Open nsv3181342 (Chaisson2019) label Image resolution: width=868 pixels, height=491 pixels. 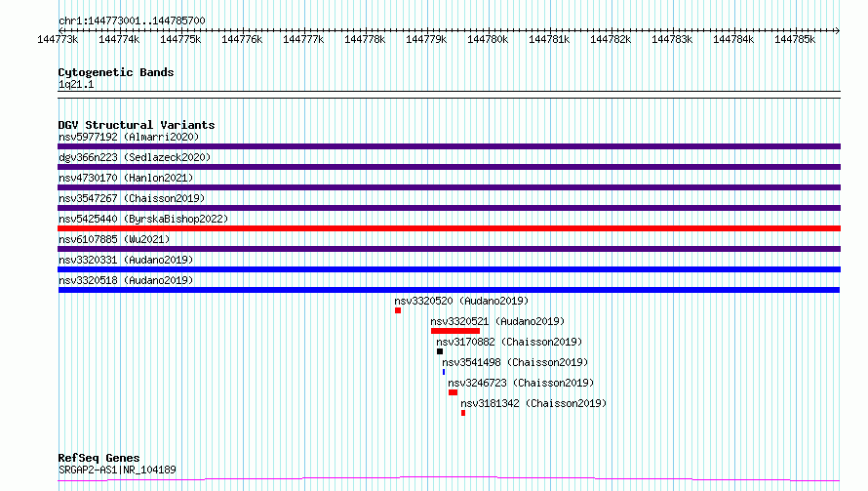click(x=533, y=403)
